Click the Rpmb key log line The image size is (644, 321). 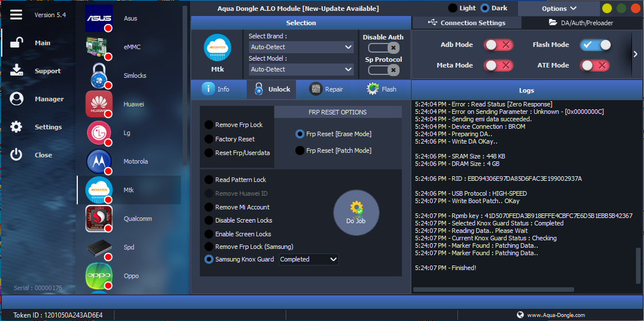524,216
